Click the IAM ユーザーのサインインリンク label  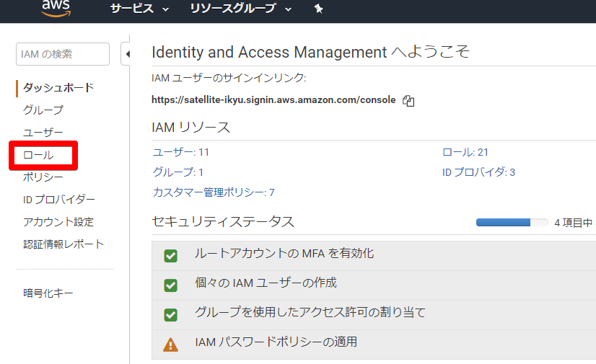[x=229, y=78]
